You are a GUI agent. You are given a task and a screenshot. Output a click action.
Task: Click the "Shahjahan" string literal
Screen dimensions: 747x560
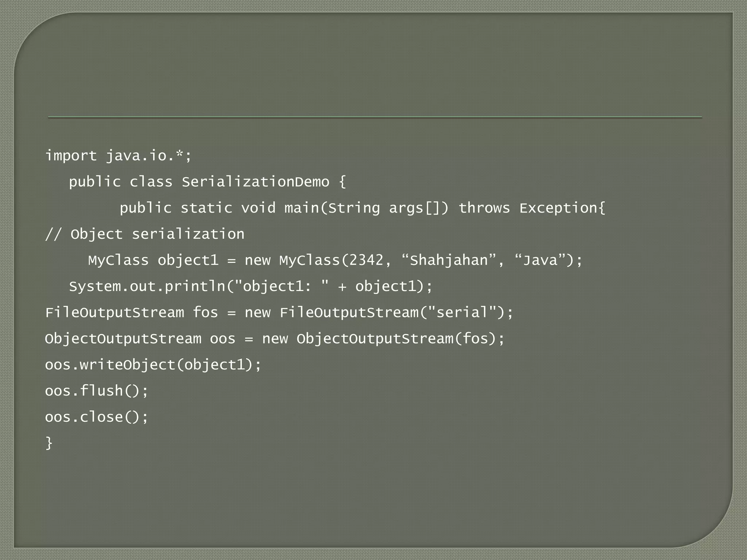449,260
